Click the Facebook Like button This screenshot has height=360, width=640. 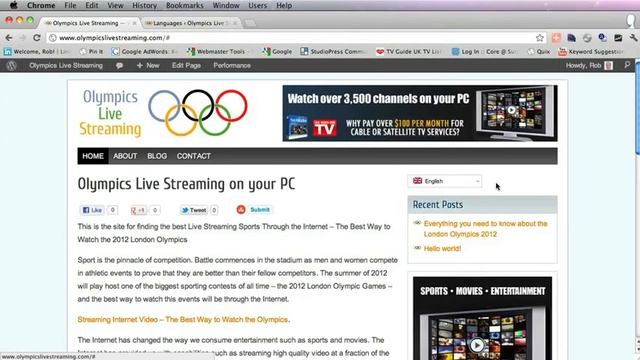click(x=92, y=210)
